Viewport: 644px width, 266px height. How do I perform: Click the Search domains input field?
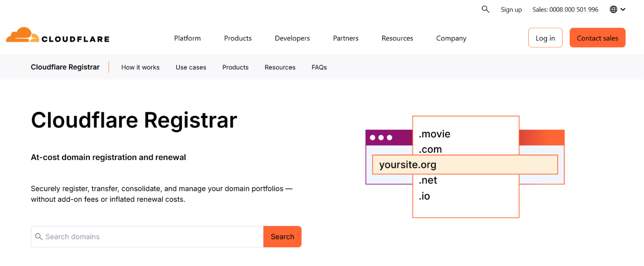click(147, 237)
